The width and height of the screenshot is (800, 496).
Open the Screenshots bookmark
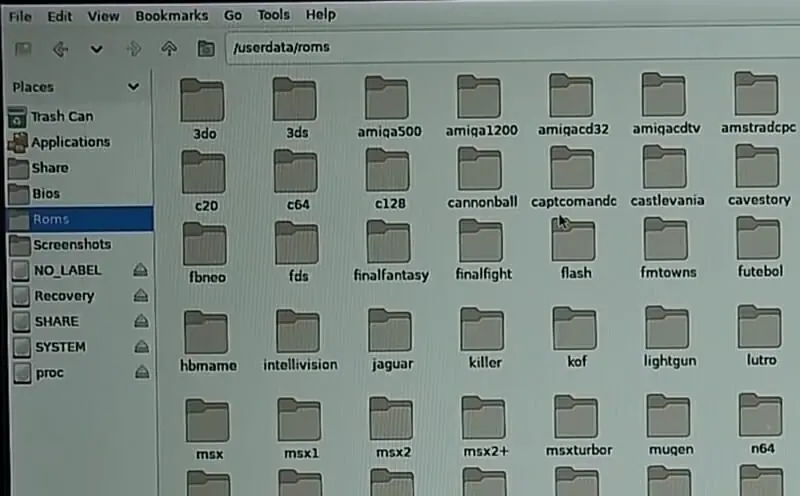coord(70,245)
